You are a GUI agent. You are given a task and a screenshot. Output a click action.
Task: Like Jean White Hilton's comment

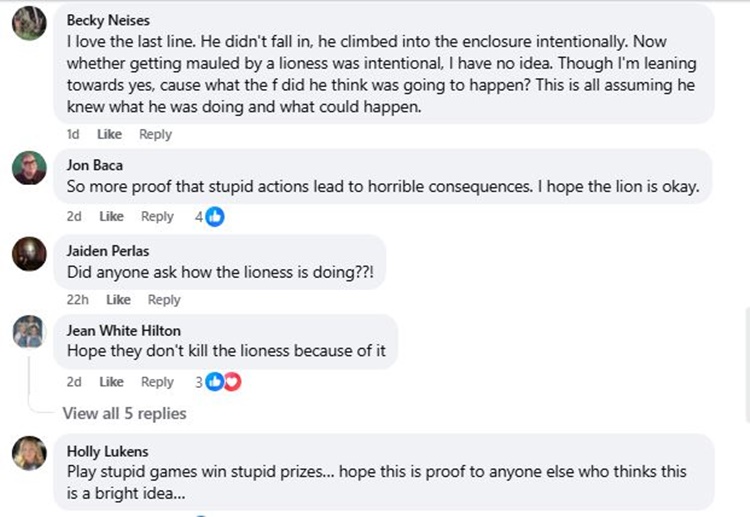[x=112, y=382]
